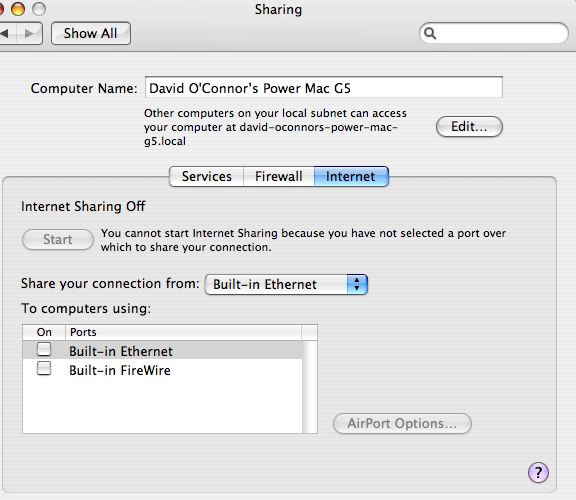The height and width of the screenshot is (500, 576).
Task: Click the gray zoom window button
Action: [39, 9]
